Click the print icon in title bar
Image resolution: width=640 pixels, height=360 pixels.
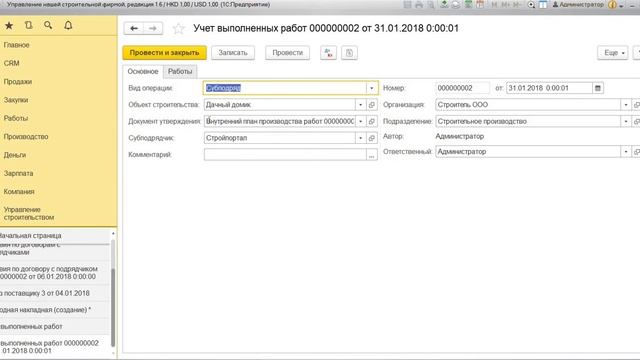tap(419, 5)
